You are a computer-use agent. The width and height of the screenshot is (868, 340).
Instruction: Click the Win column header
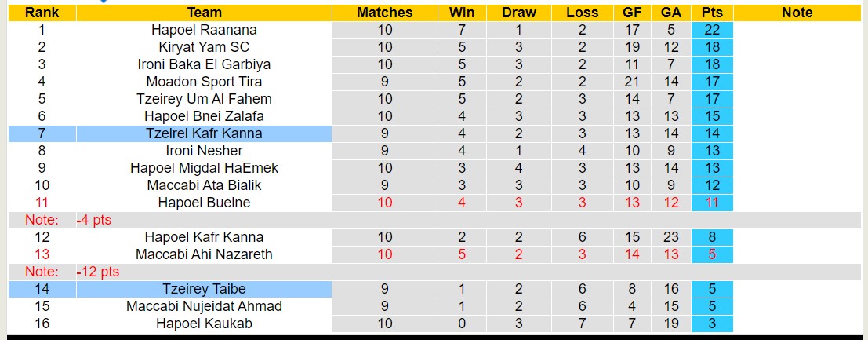coord(462,13)
